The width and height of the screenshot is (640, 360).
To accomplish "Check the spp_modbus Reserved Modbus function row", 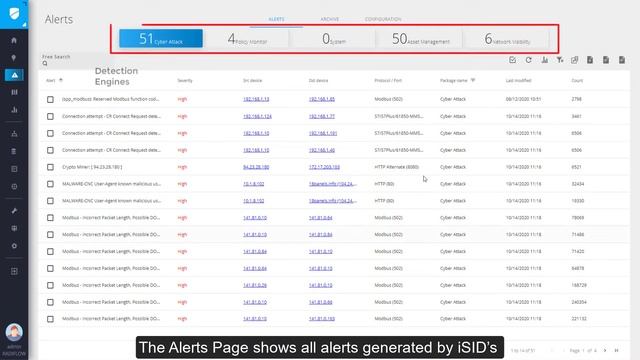I will tap(50, 100).
